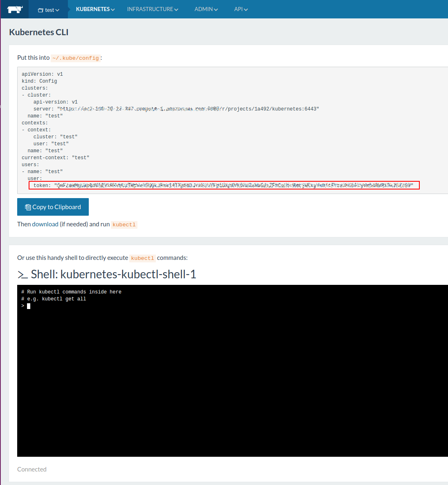Click the Connected status text
The height and width of the screenshot is (485, 448).
(32, 469)
